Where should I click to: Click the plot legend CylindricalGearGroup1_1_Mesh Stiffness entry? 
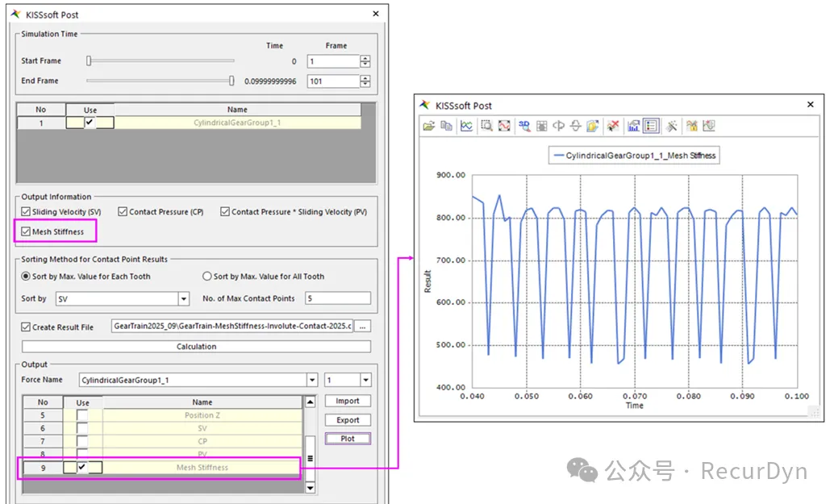pyautogui.click(x=635, y=156)
